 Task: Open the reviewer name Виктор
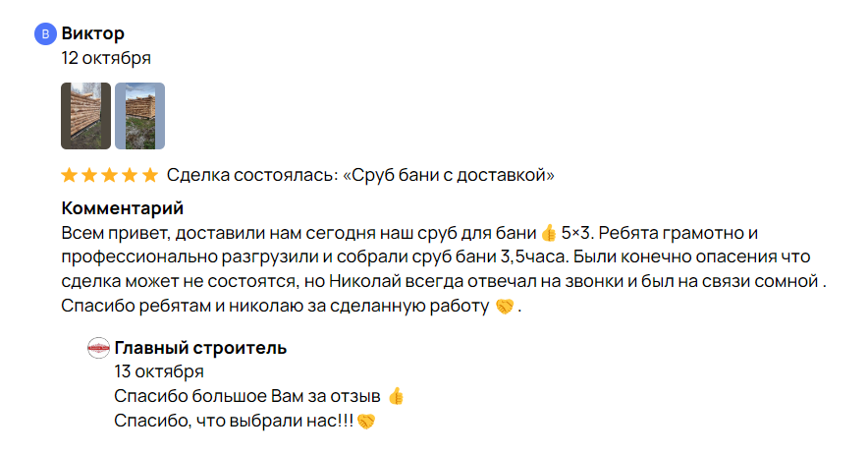coord(92,33)
